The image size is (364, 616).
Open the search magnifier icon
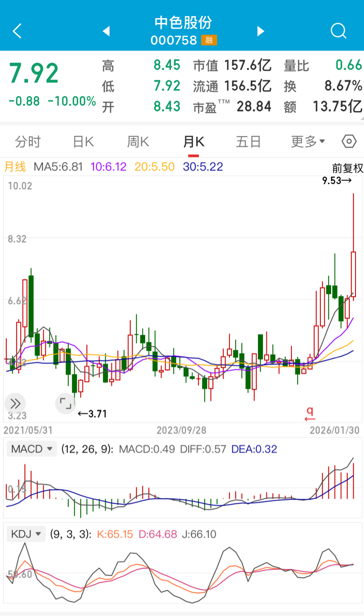click(x=338, y=31)
